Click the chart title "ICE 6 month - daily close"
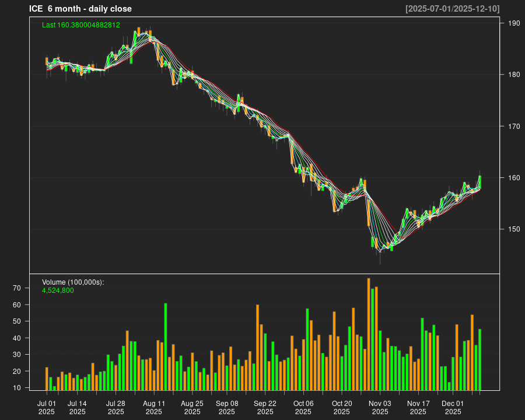This screenshot has width=525, height=420. pyautogui.click(x=80, y=9)
